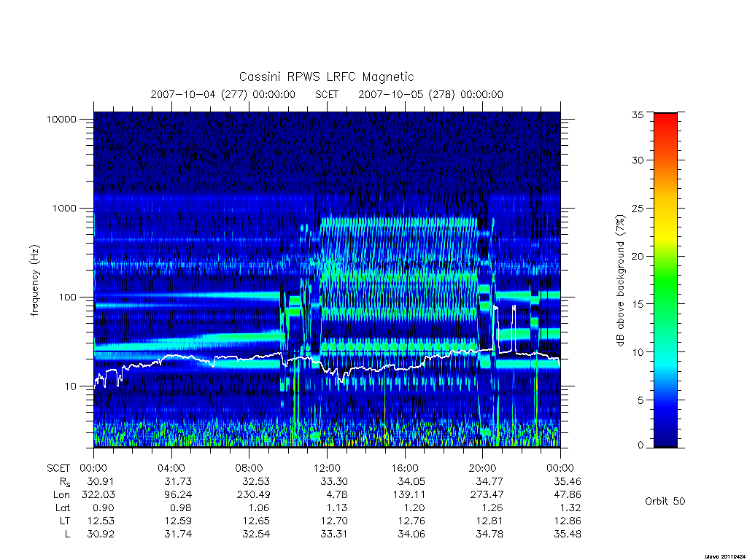Click the Lon row label
747x560 pixels.
(61, 495)
